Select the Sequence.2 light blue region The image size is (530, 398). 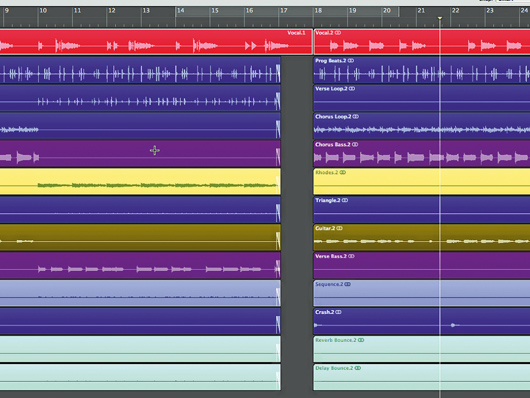(x=421, y=293)
